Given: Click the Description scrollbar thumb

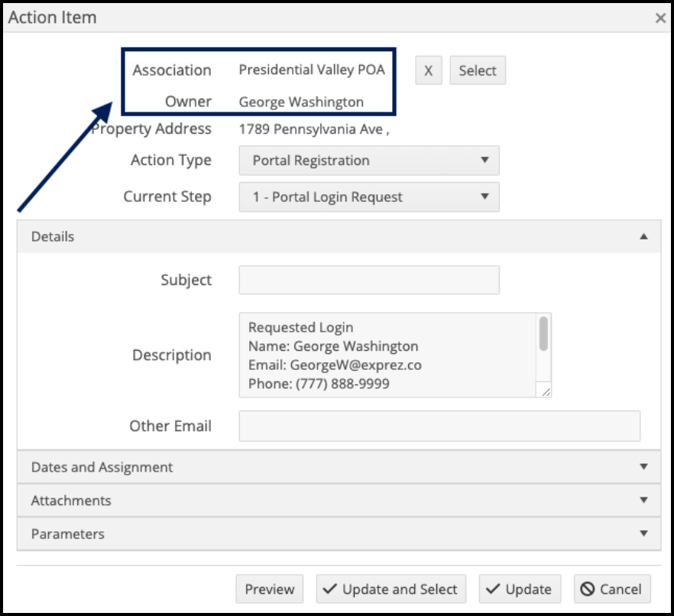Looking at the screenshot, I should click(543, 333).
